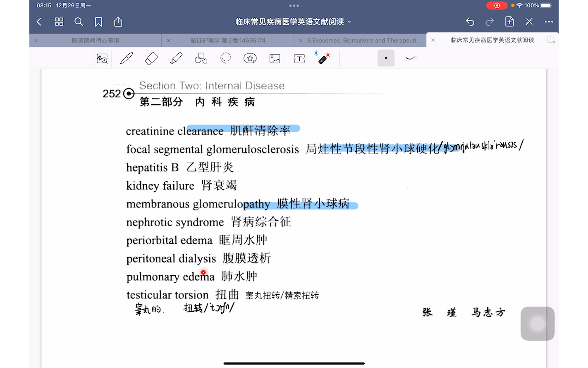Exit editing mode with X icon
The image size is (588, 368).
[x=529, y=22]
